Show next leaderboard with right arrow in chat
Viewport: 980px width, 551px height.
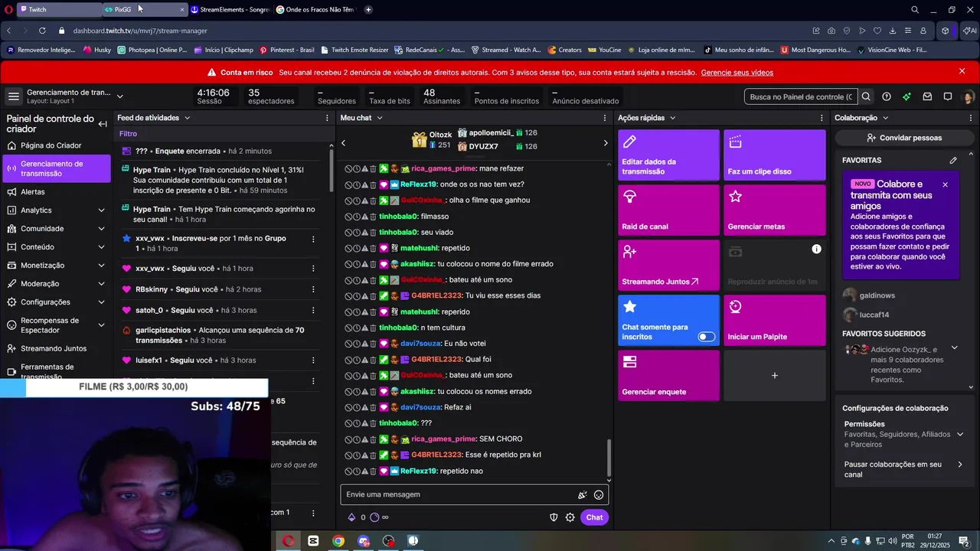pyautogui.click(x=606, y=143)
